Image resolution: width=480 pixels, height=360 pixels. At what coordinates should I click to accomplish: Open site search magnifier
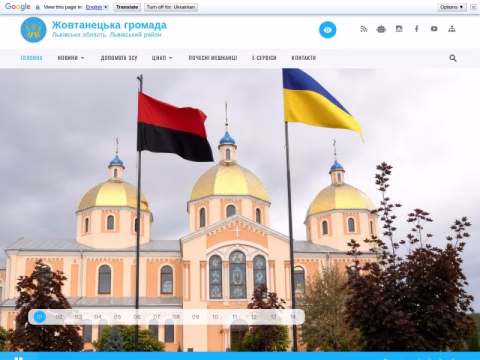[453, 58]
